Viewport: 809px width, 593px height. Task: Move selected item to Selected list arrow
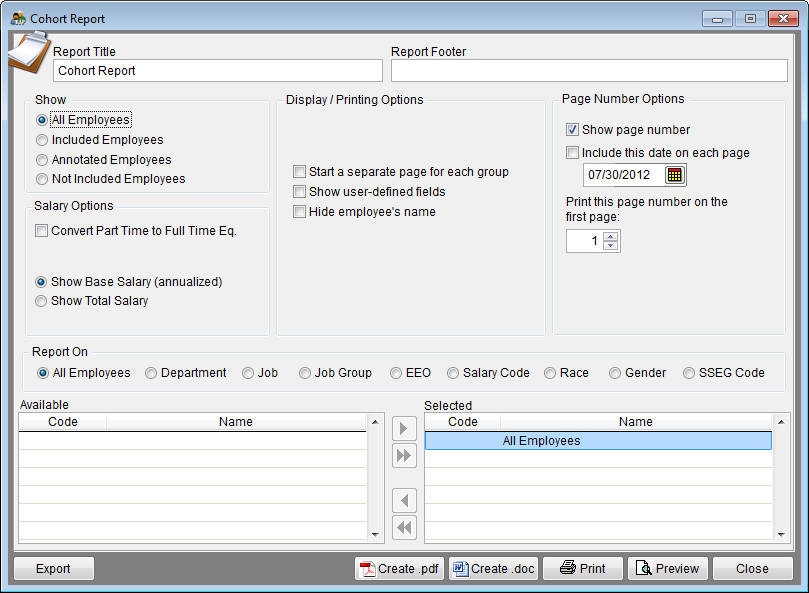pyautogui.click(x=404, y=428)
